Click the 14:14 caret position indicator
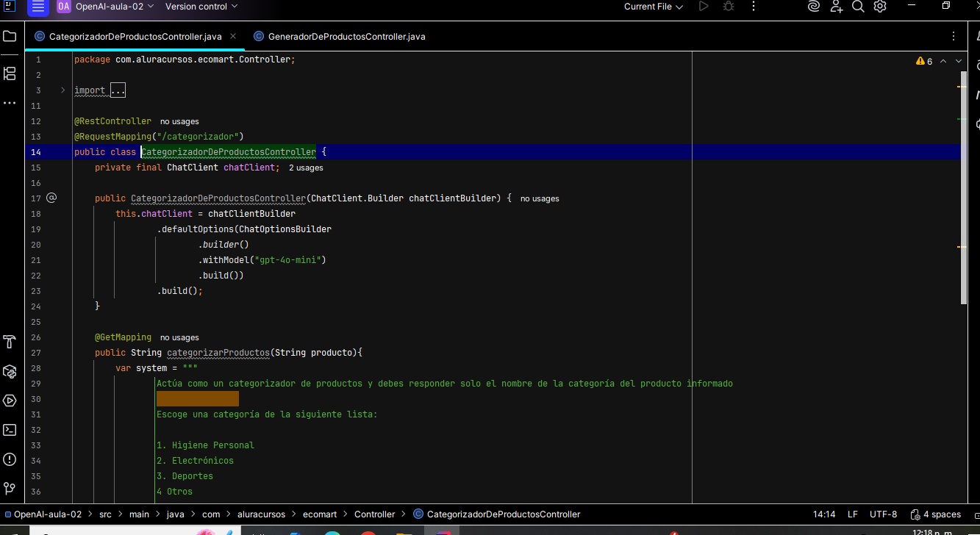The width and height of the screenshot is (980, 535). pos(824,514)
